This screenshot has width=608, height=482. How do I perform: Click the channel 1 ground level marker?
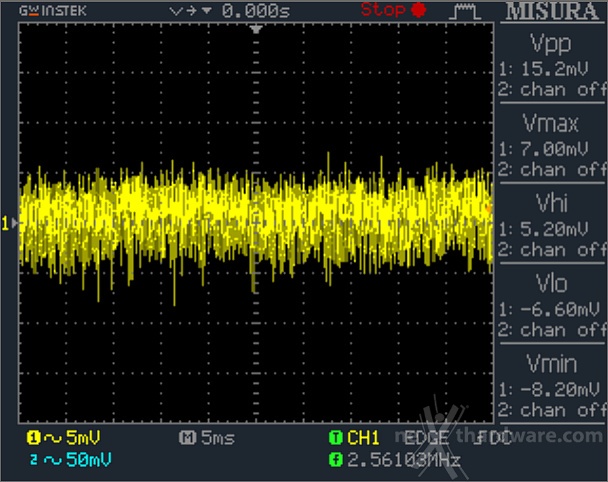(9, 223)
